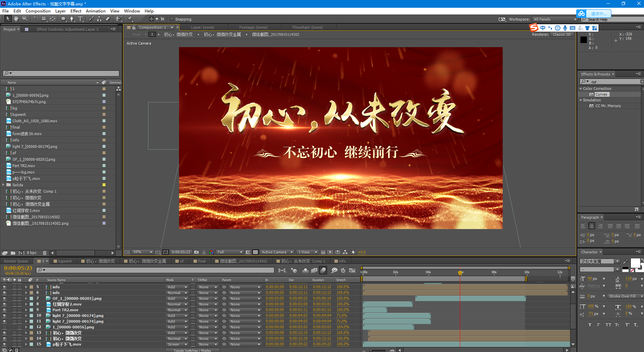Click the white fill color swatch
Image resolution: width=644 pixels, height=352 pixels.
tap(635, 263)
